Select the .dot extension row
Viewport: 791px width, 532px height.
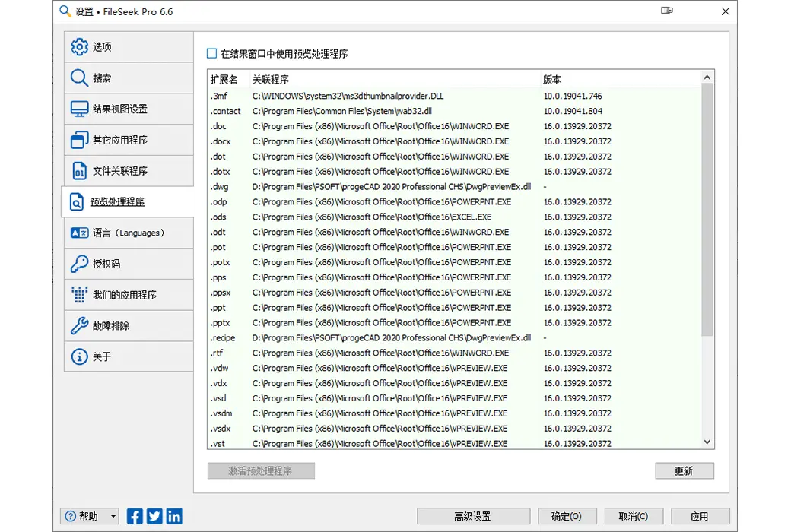(x=454, y=157)
